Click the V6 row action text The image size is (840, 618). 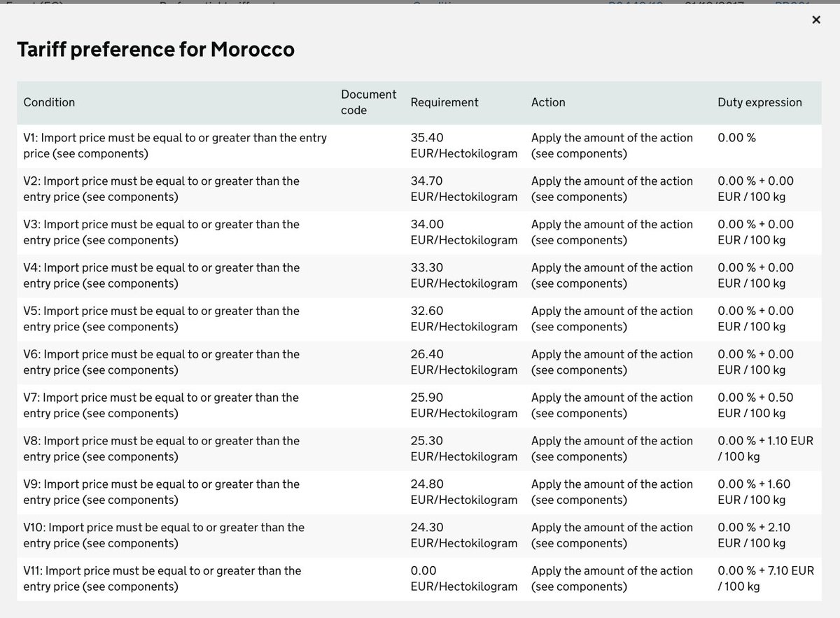pyautogui.click(x=612, y=363)
